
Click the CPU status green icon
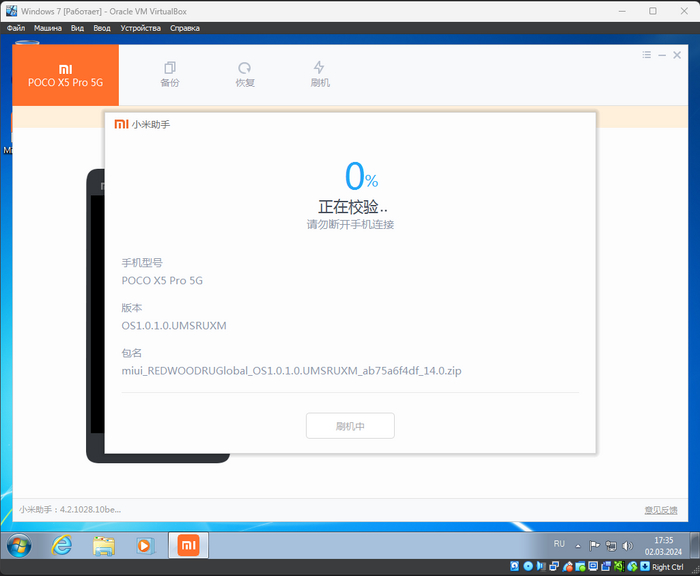click(619, 566)
